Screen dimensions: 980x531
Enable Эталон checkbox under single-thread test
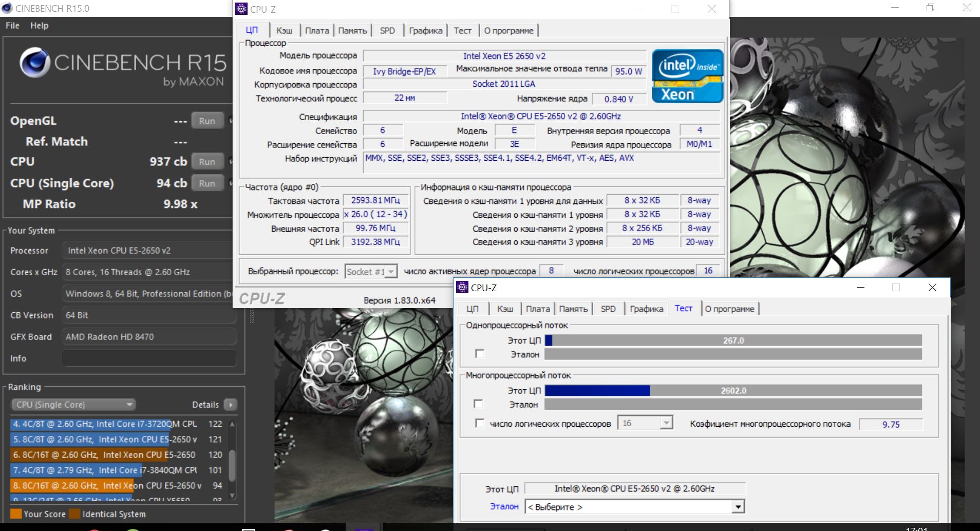[480, 354]
